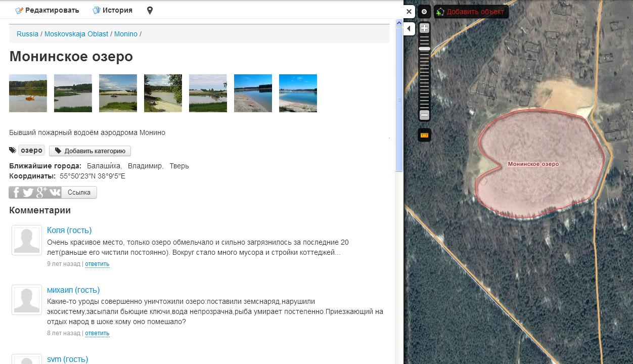633x364 pixels.
Task: Open the Редактировать menu
Action: coord(47,10)
